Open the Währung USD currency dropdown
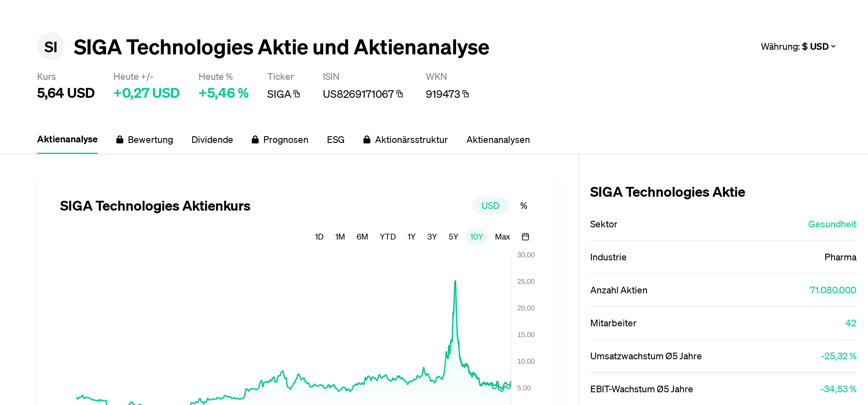The height and width of the screenshot is (405, 868). click(x=798, y=47)
